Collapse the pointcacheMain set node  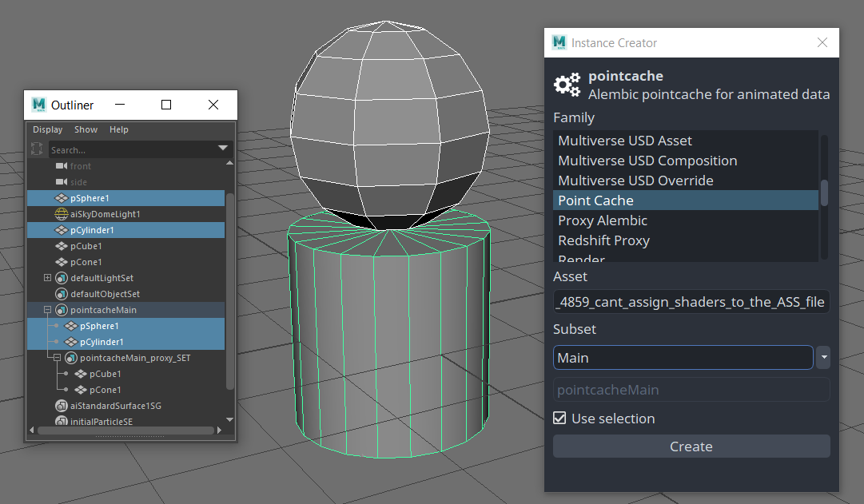pos(48,310)
